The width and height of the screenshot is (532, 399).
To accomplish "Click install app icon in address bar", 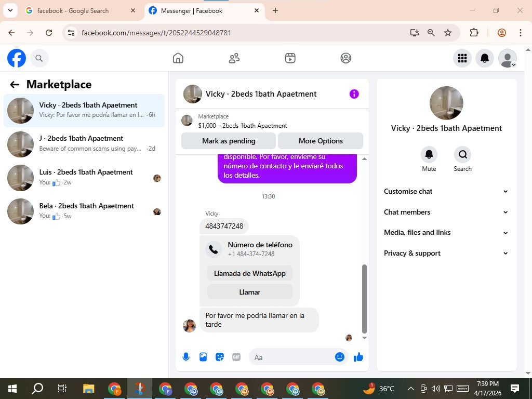I will 414,33.
